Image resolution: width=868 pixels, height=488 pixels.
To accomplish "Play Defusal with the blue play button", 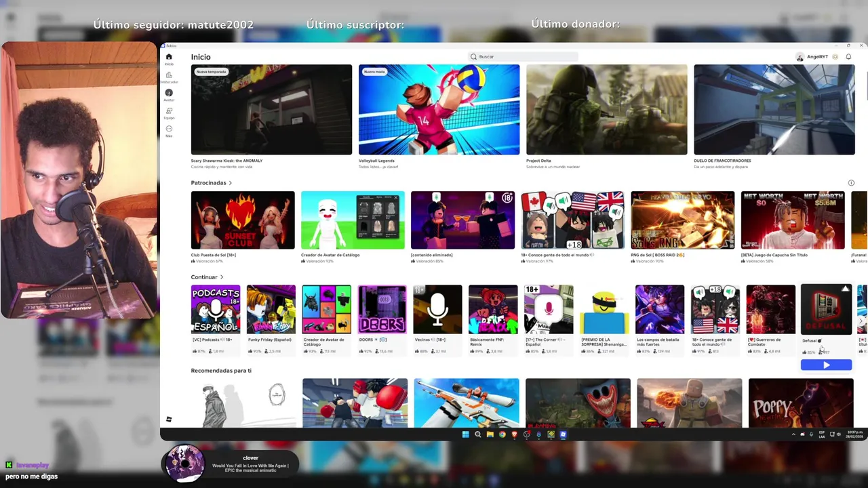I will tap(826, 365).
